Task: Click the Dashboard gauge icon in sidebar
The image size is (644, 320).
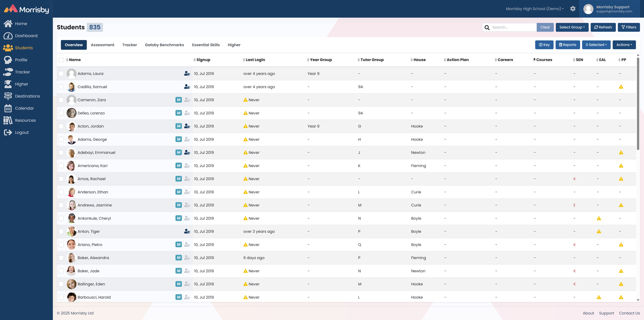Action: (8, 36)
